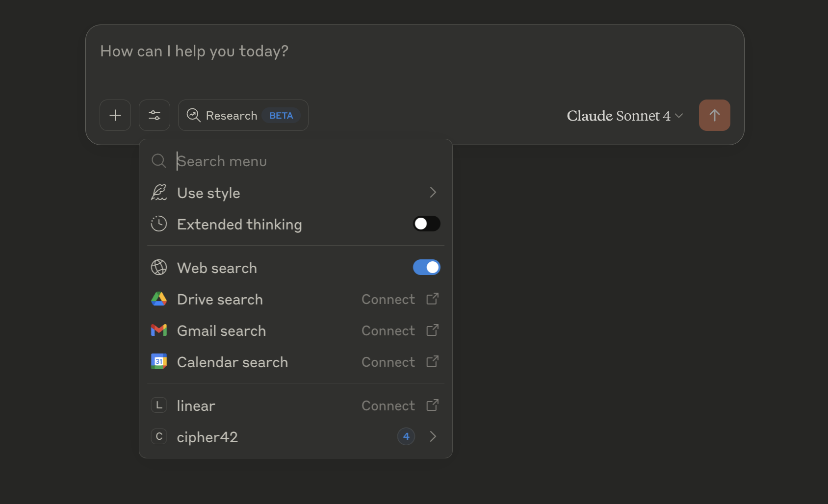Click Connect next to Gmail search
Viewport: 828px width, 504px height.
point(388,331)
